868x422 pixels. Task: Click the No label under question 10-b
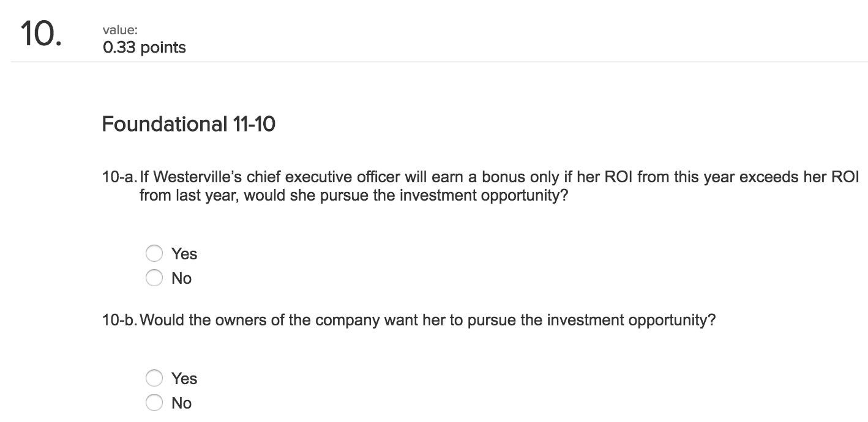tap(181, 402)
